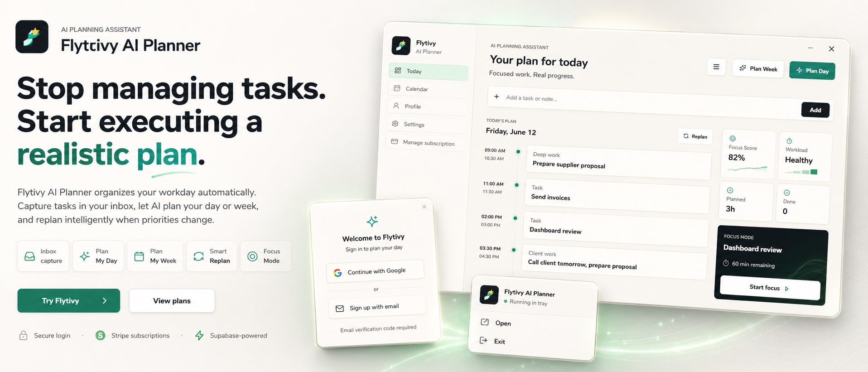
Task: Click the Secure login lock icon
Action: (x=23, y=335)
